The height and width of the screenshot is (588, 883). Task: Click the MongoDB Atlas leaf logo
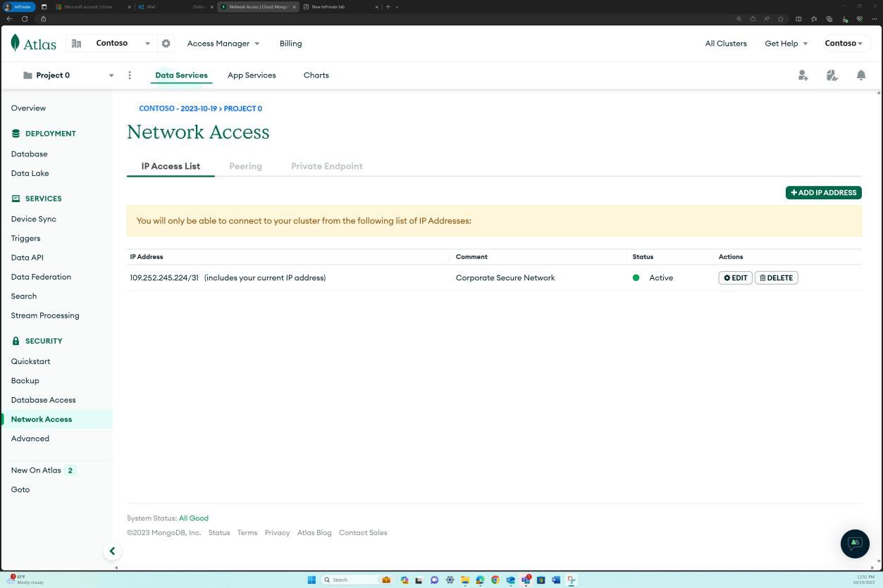tap(16, 43)
